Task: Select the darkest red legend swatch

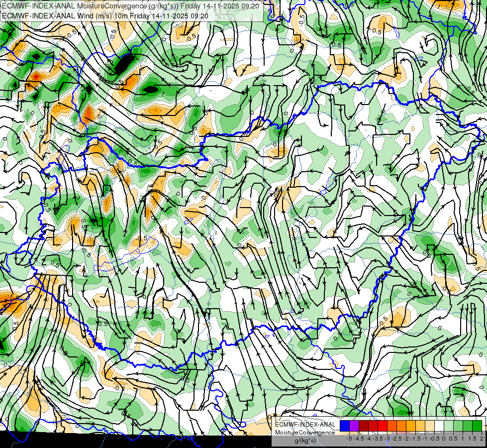Action: [364, 426]
